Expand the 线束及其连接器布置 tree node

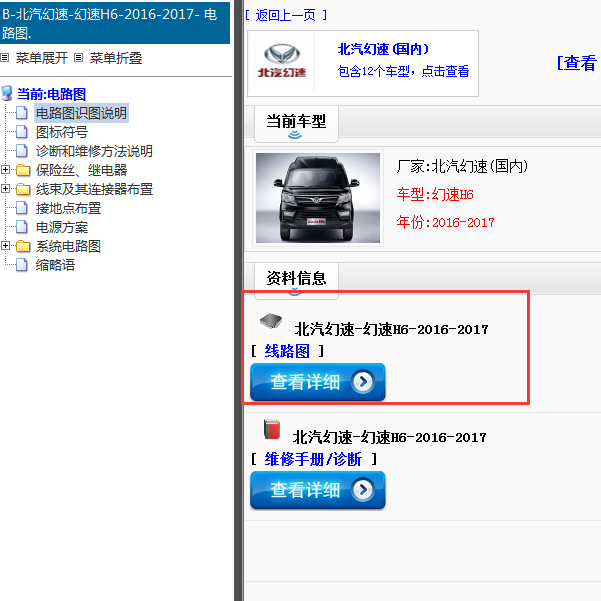click(x=5, y=188)
